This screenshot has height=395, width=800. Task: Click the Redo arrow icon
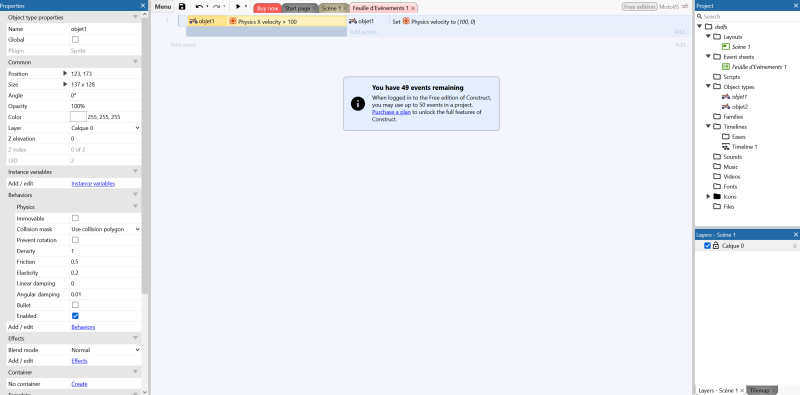point(216,7)
